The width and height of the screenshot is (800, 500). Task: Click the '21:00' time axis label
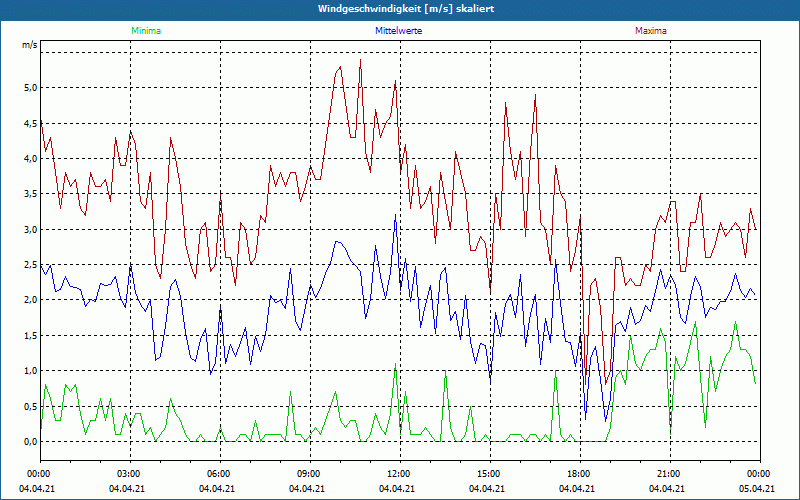(669, 474)
